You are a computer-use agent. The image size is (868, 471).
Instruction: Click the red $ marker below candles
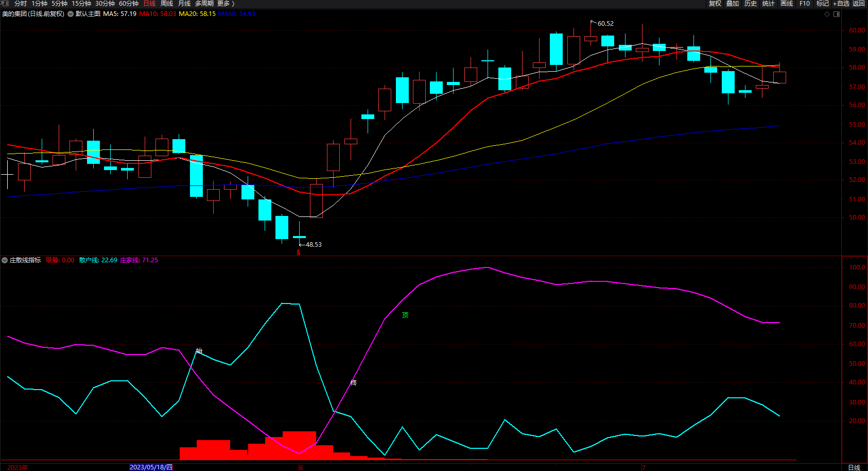299,253
